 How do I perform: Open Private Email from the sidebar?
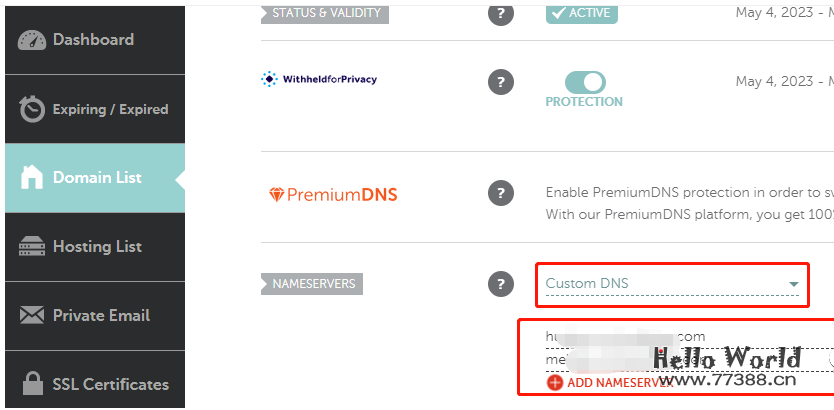coord(101,316)
